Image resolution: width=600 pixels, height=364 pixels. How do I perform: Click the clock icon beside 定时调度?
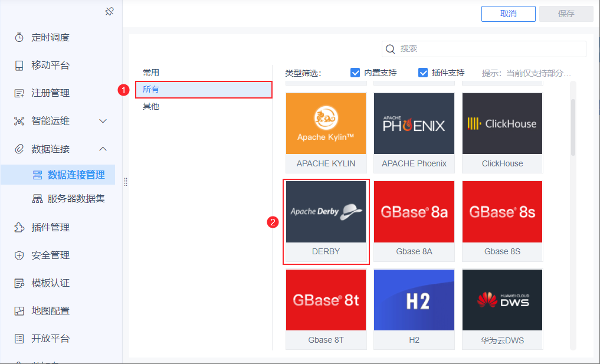19,38
